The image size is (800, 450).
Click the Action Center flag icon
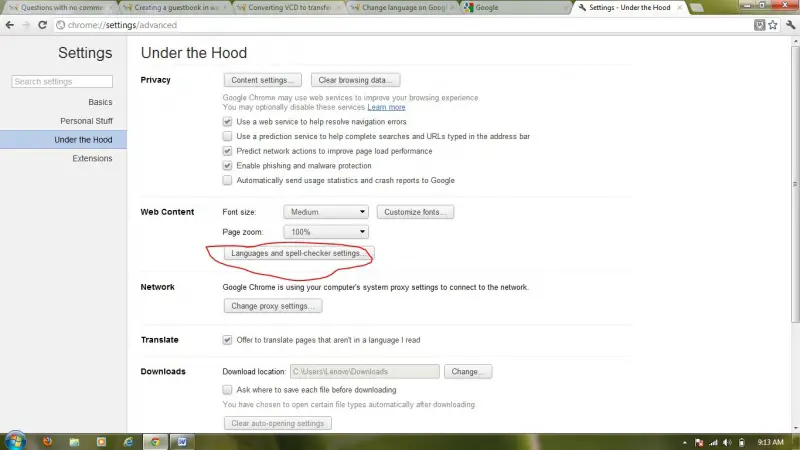coord(699,442)
